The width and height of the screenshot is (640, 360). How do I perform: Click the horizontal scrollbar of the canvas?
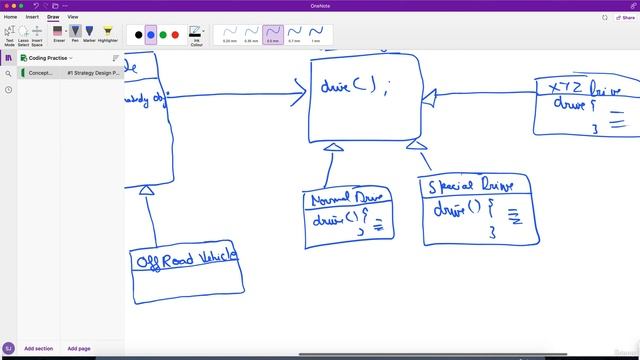(433, 354)
